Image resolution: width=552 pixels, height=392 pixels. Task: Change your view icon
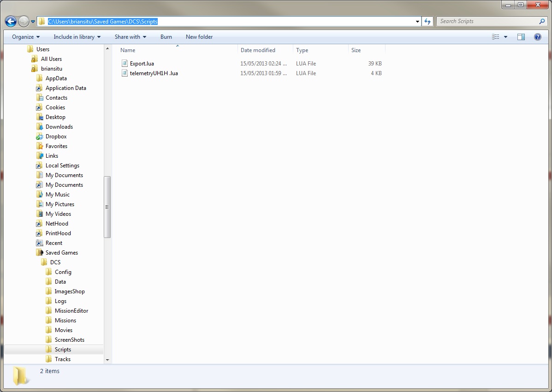click(x=495, y=36)
